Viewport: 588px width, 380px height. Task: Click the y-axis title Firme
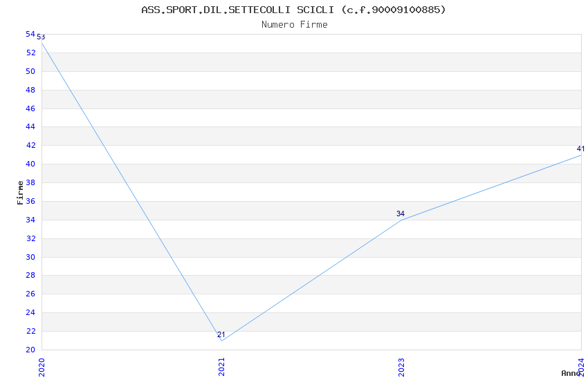coord(20,193)
